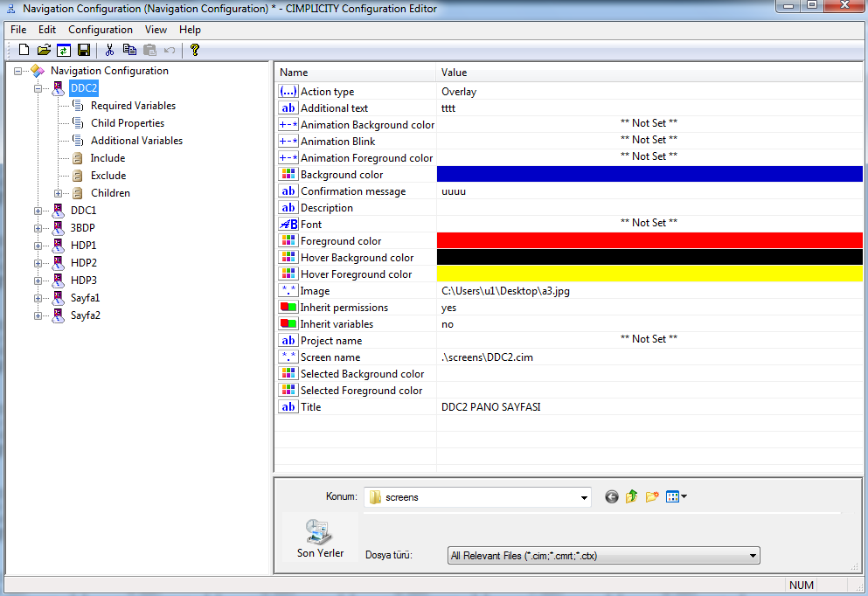Click the Paste toolbar icon
This screenshot has height=596, width=868.
pos(149,50)
